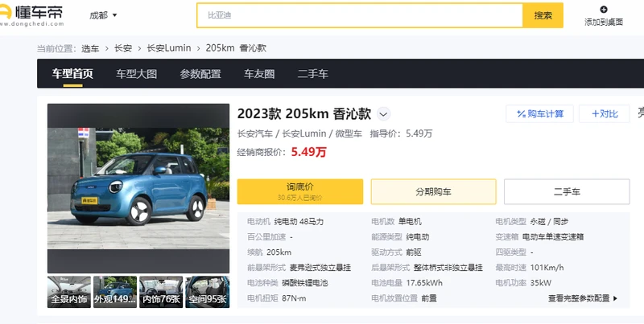This screenshot has height=324, width=644.
Task: Click the 麦弗逊式独立悬挂 suspension text
Action: [x=320, y=268]
